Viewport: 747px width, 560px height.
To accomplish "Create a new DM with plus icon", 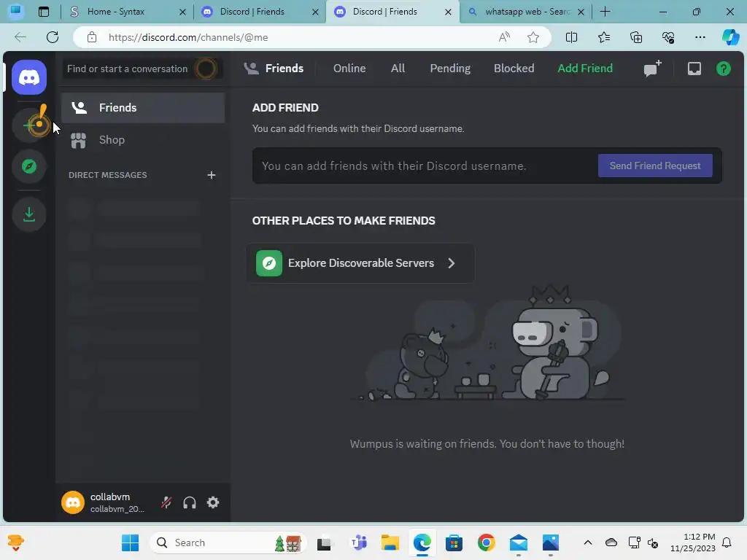I will tap(212, 175).
